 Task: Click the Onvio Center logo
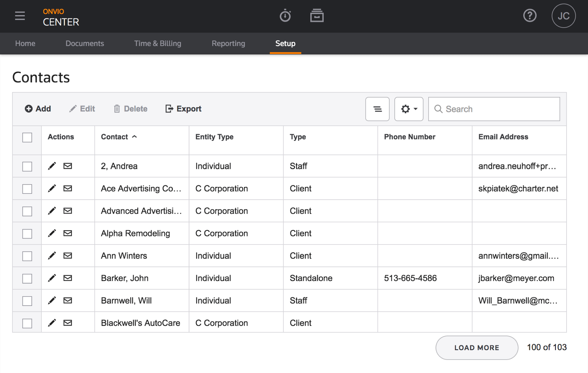coord(61,17)
